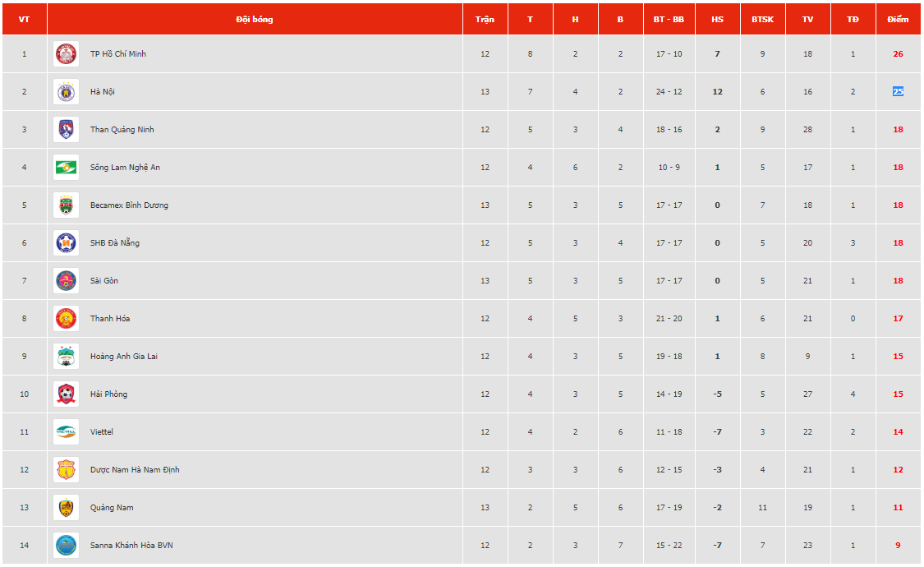Click the Hải Phòng club logo

tap(66, 394)
